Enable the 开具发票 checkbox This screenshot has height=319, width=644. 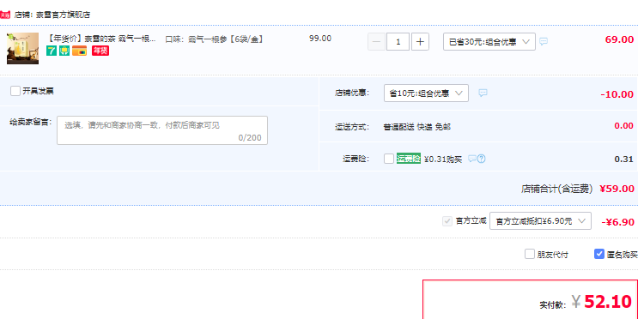point(15,91)
